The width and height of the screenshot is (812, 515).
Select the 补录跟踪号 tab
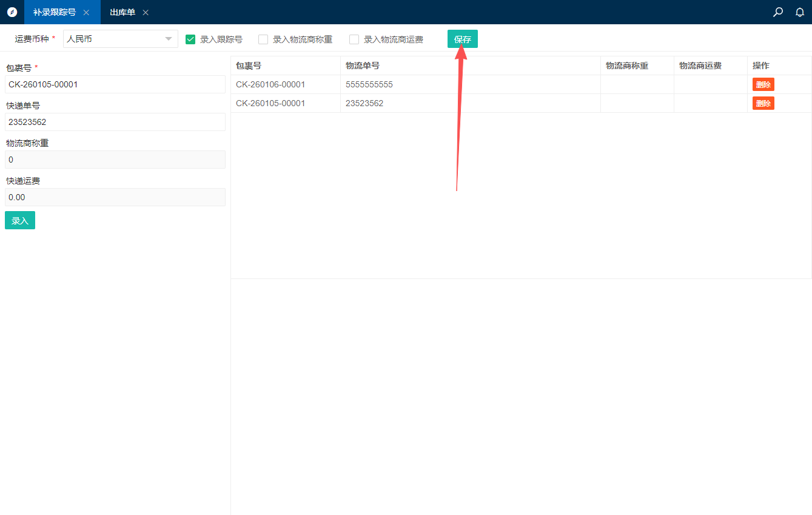click(x=54, y=12)
